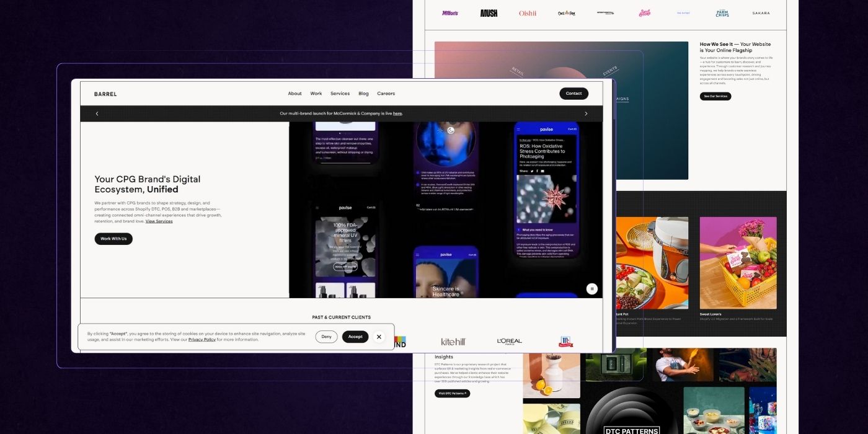Click the black Contact button
The image size is (868, 434).
click(x=573, y=94)
